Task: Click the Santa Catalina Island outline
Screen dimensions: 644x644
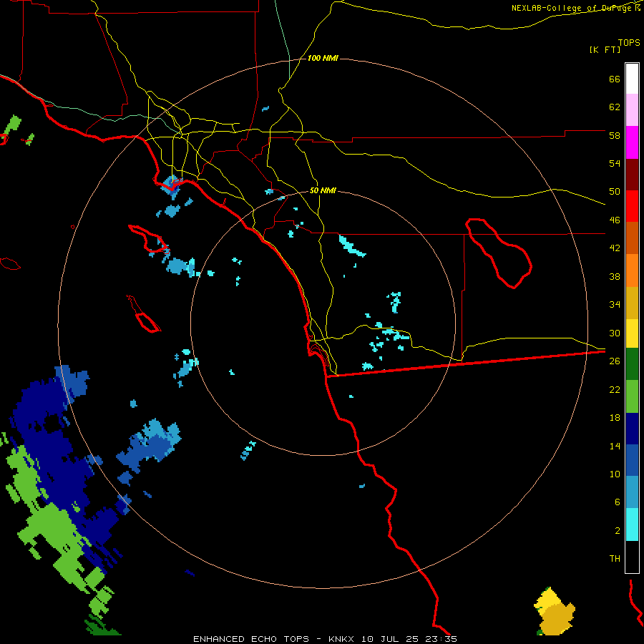Action: coord(149,238)
